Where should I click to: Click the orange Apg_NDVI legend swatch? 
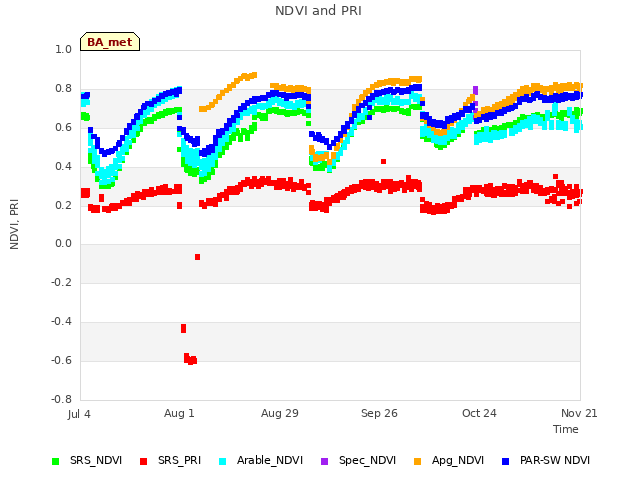[x=418, y=461]
